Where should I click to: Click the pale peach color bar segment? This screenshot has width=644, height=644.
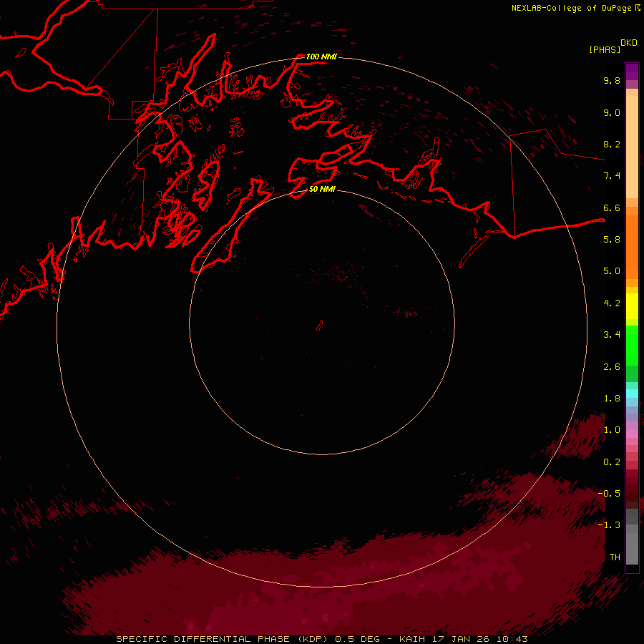pyautogui.click(x=632, y=147)
